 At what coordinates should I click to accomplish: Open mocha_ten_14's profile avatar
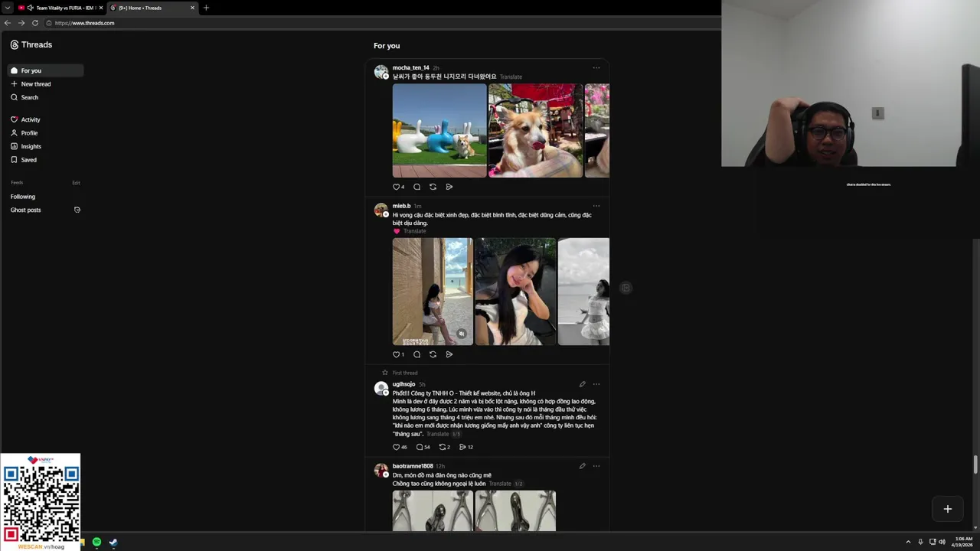click(x=381, y=72)
